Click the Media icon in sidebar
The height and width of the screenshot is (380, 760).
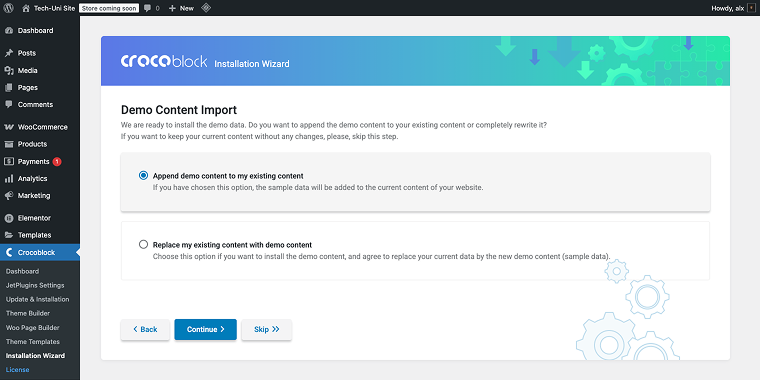pyautogui.click(x=9, y=70)
